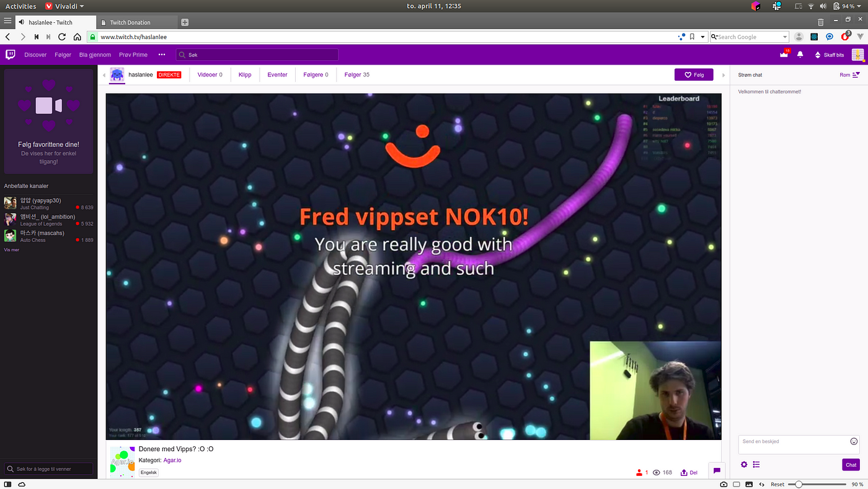
Task: Go forward to the next page
Action: pos(23,37)
